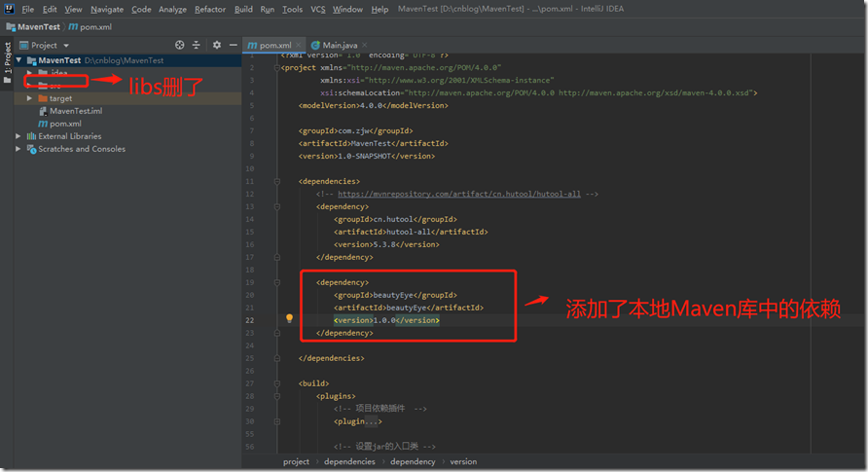Fold the project tag at line 2
This screenshot has width=868, height=472.
coord(276,67)
